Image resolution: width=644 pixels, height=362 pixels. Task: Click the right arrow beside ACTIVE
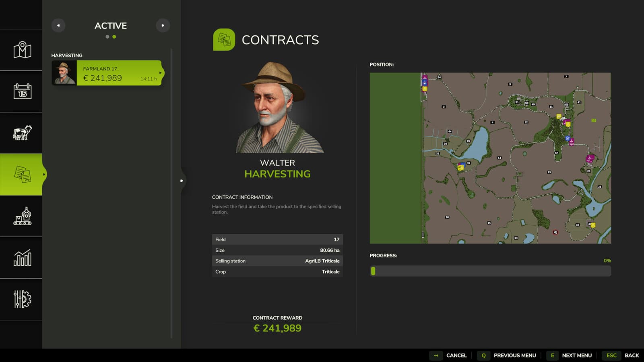point(163,25)
